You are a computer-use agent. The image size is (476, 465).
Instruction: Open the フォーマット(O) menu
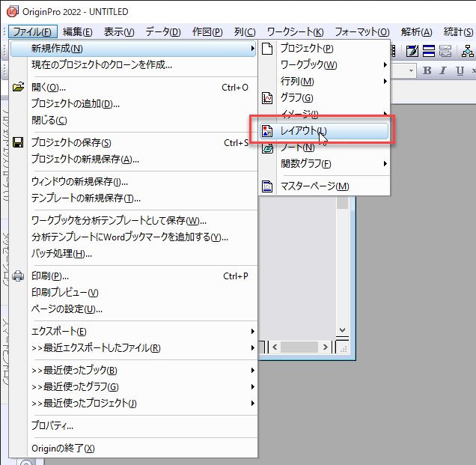tap(361, 31)
